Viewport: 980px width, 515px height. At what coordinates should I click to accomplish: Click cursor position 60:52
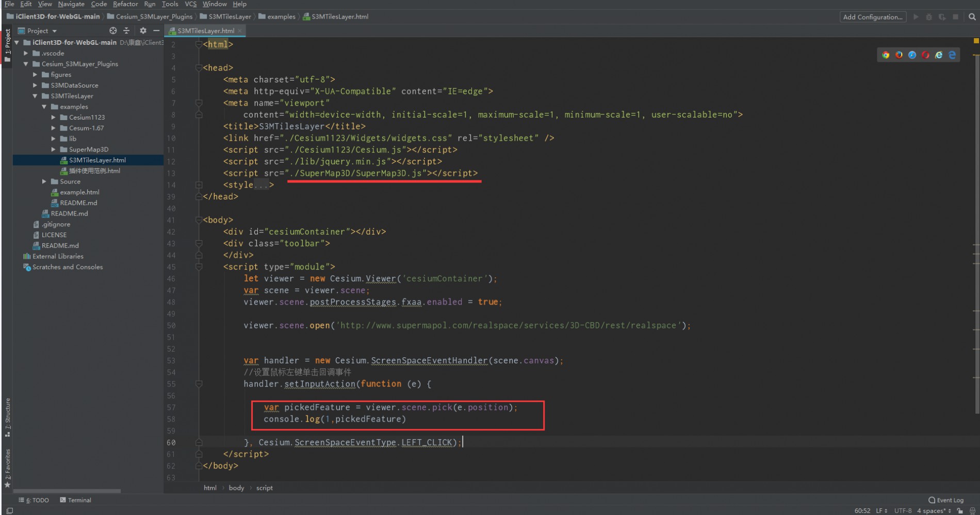pos(862,510)
